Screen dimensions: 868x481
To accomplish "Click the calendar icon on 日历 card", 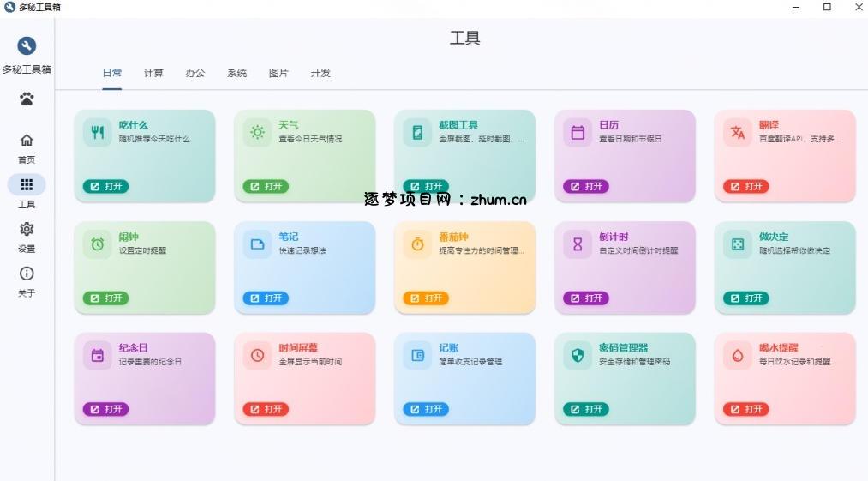I will 578,132.
